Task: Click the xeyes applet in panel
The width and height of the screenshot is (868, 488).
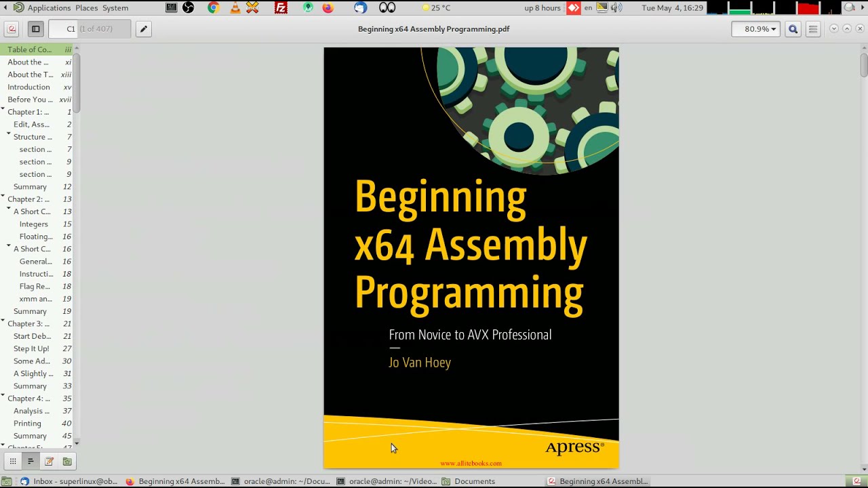Action: coord(387,7)
